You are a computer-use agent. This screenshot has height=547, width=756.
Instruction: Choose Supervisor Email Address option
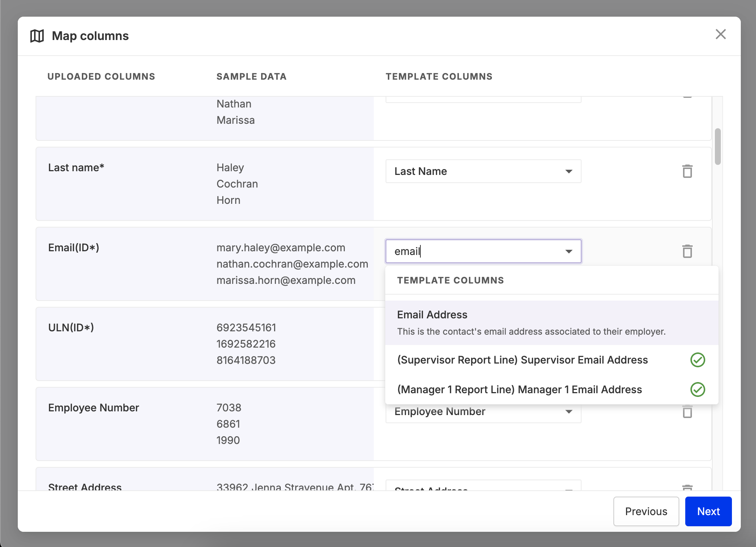[552, 360]
